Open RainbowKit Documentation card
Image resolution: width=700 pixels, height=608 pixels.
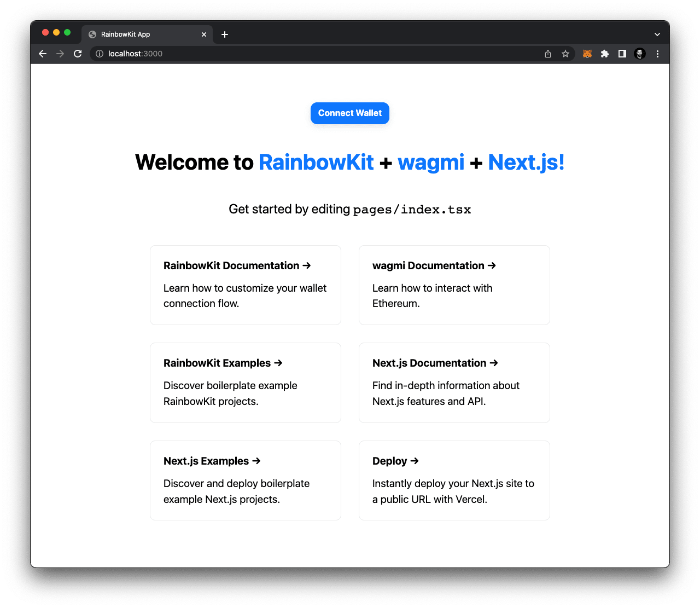pos(246,285)
